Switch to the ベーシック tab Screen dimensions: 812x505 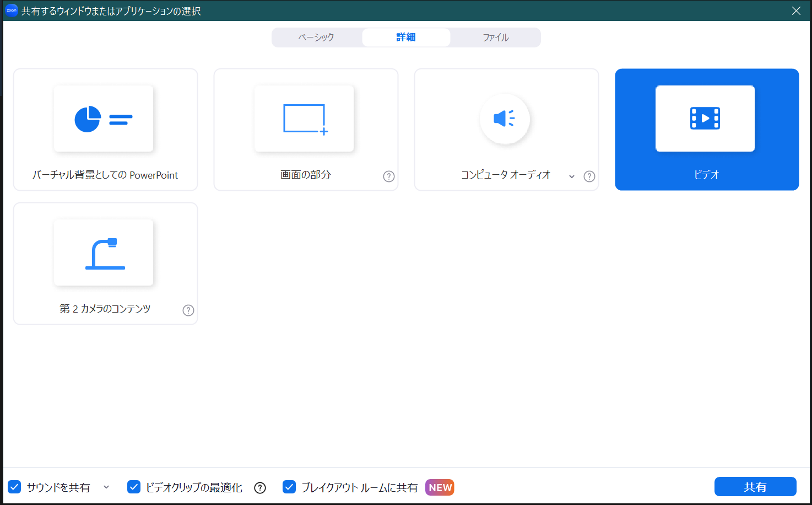[x=317, y=37]
